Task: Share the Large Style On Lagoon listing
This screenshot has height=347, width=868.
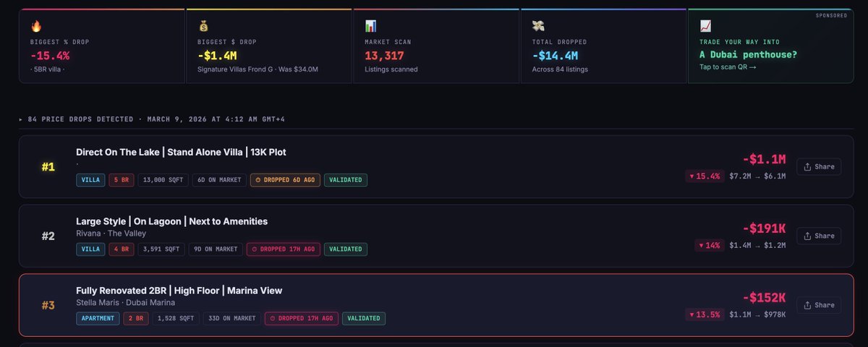Action: tap(819, 236)
